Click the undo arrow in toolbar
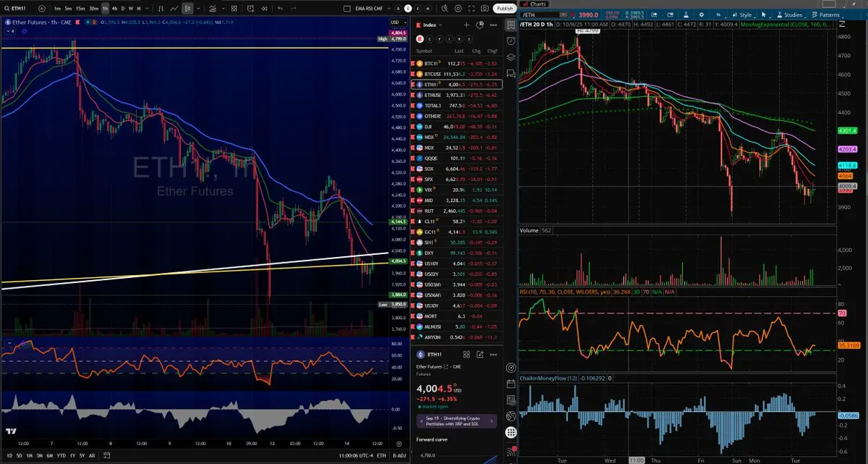This screenshot has width=868, height=464. [x=280, y=9]
